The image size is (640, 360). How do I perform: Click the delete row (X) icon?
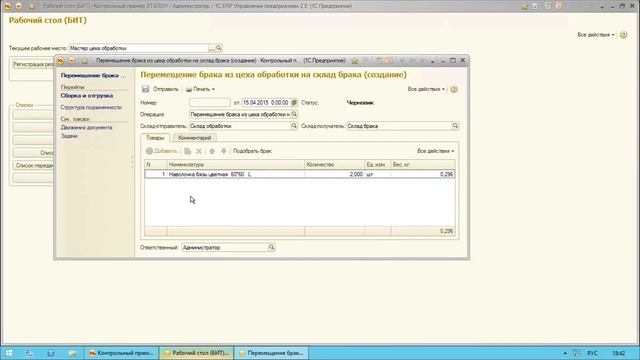[199, 151]
